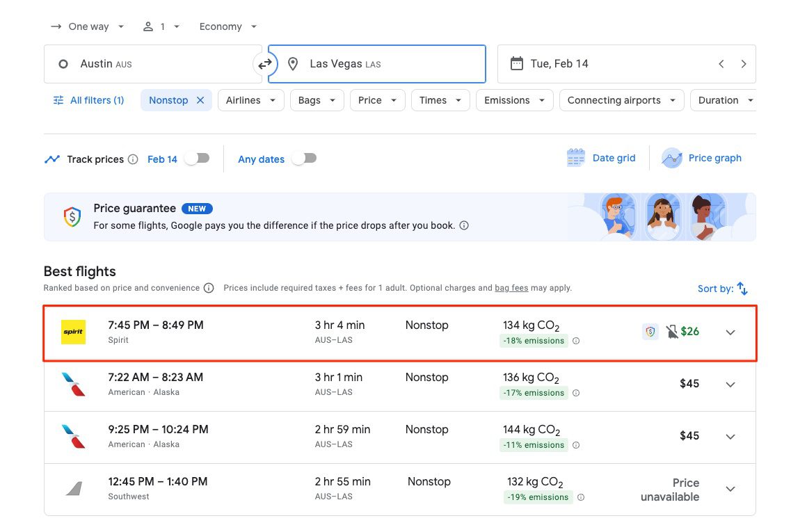Expand details for the 7:45 PM Spirit flight
Image resolution: width=791 pixels, height=532 pixels.
click(x=730, y=332)
